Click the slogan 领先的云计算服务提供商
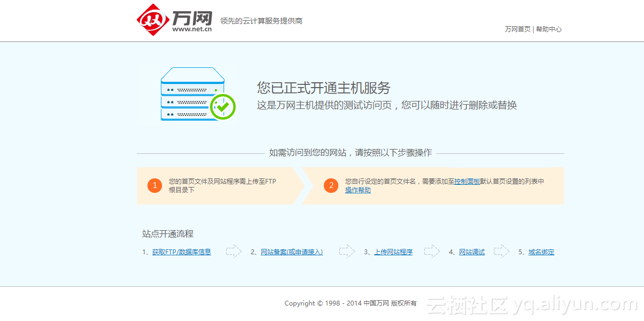 261,21
